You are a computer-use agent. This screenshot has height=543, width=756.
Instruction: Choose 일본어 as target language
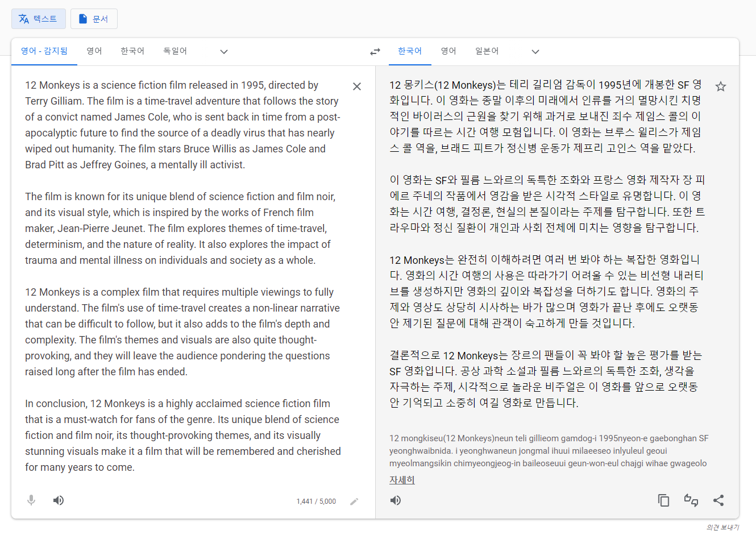click(487, 51)
